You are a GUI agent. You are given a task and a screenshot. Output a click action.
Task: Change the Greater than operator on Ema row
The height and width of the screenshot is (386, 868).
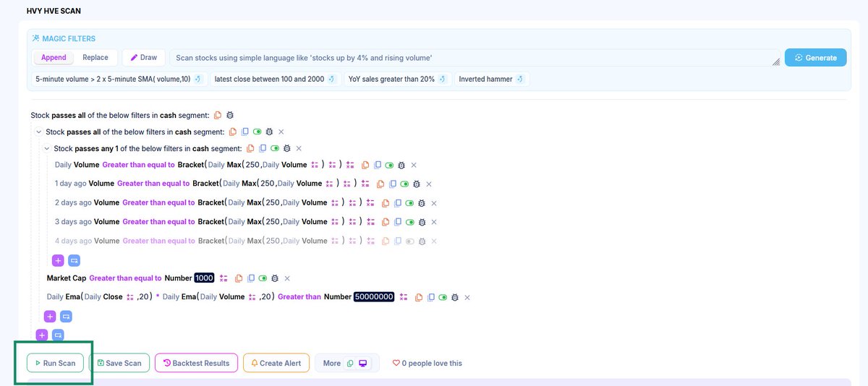pos(299,297)
